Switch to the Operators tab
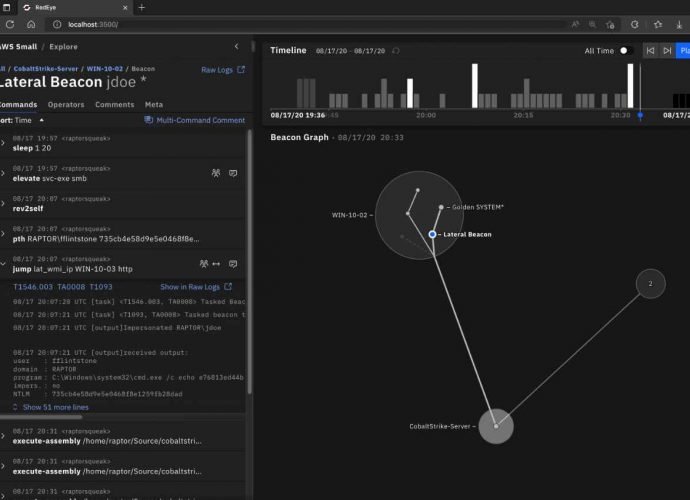The image size is (690, 500). pyautogui.click(x=66, y=104)
